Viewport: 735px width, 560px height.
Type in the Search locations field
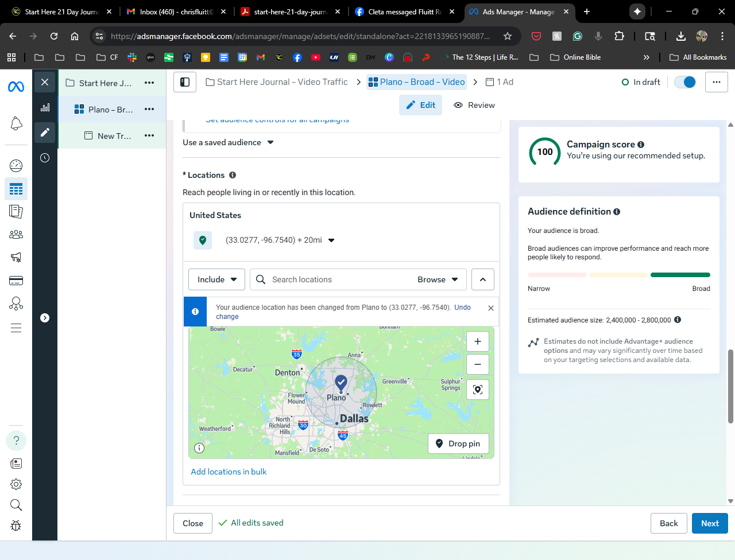tap(339, 279)
